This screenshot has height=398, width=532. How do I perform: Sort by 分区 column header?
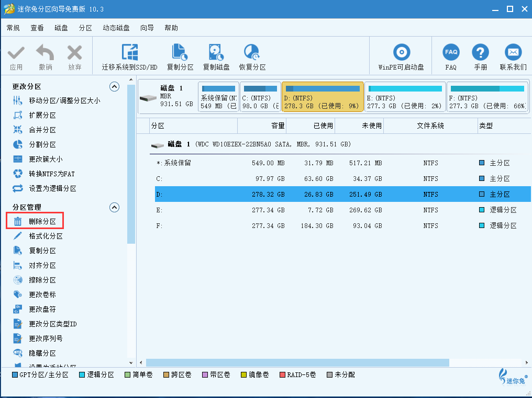point(193,126)
